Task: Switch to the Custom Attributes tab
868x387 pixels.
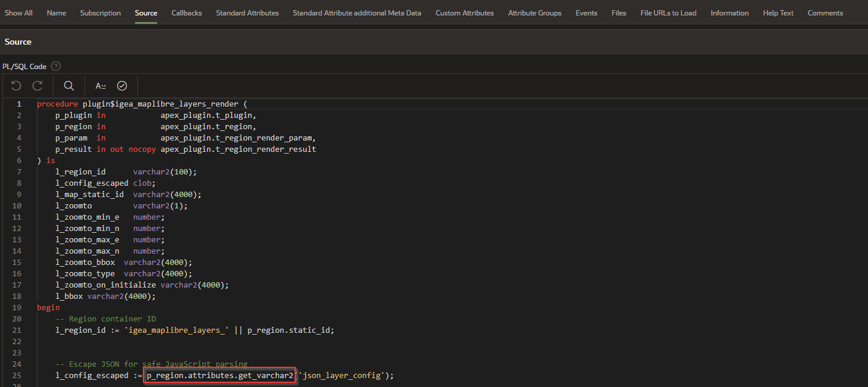Action: (465, 13)
